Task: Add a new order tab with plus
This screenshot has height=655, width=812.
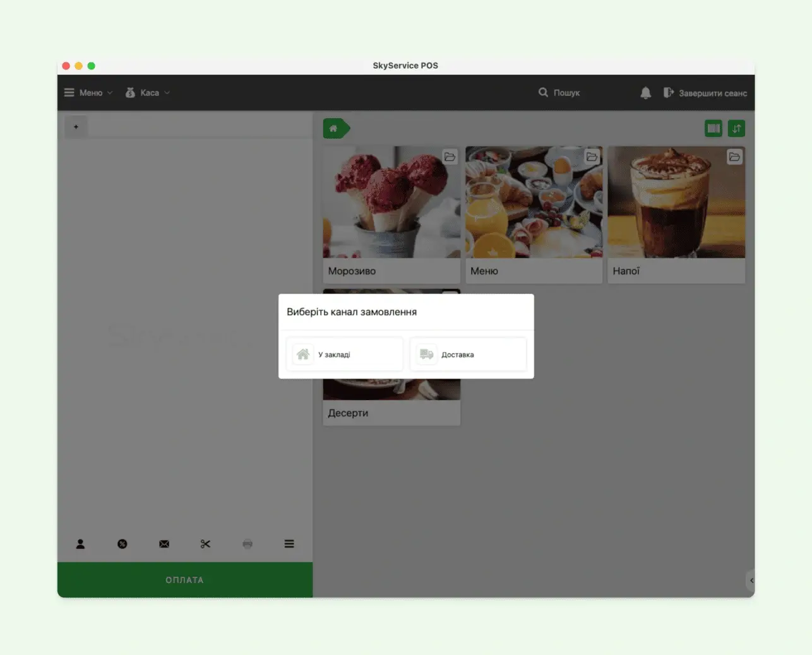Action: [76, 127]
